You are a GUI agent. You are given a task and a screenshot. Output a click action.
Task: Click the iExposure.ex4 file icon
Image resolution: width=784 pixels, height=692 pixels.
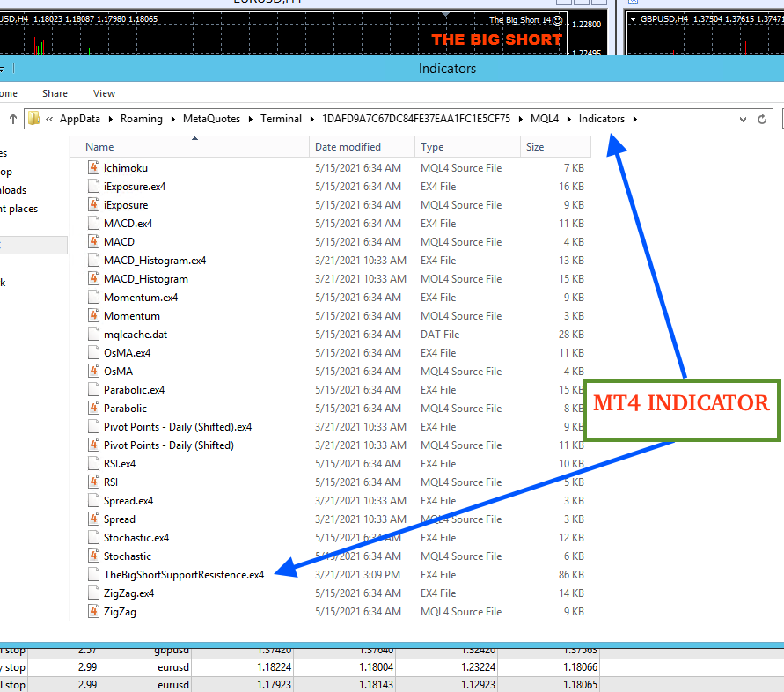(93, 186)
